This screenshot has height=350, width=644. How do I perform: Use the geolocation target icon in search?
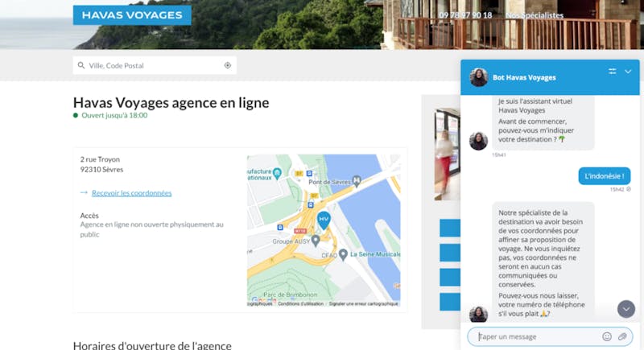pyautogui.click(x=228, y=65)
